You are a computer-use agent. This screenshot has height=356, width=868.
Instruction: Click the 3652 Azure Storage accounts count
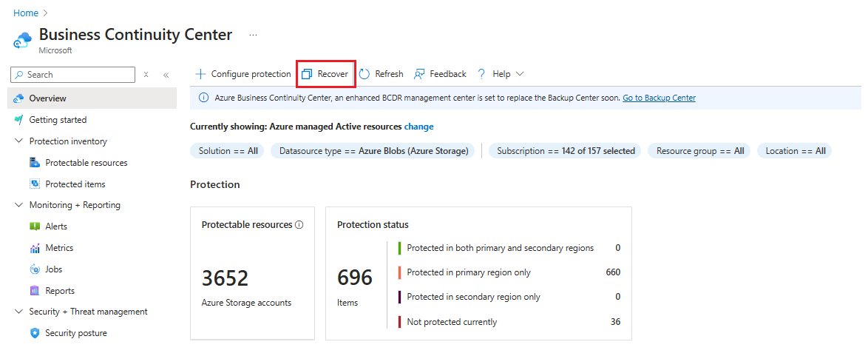pyautogui.click(x=226, y=278)
